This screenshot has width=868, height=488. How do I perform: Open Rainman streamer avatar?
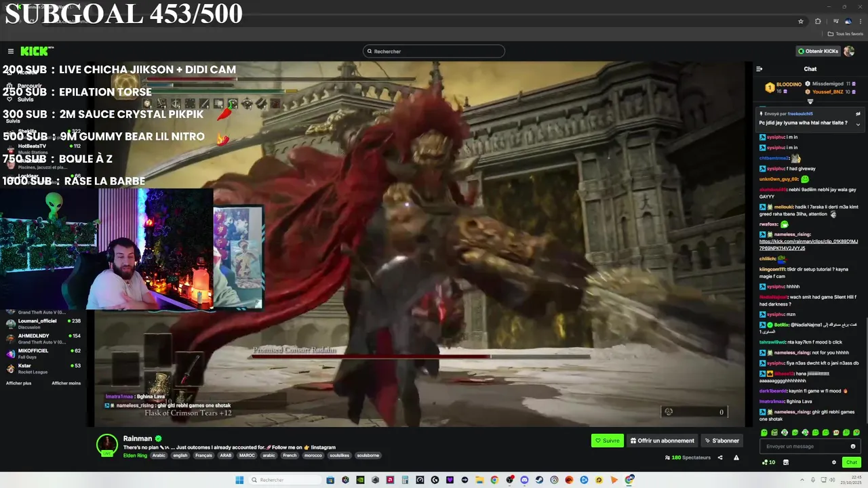[107, 445]
